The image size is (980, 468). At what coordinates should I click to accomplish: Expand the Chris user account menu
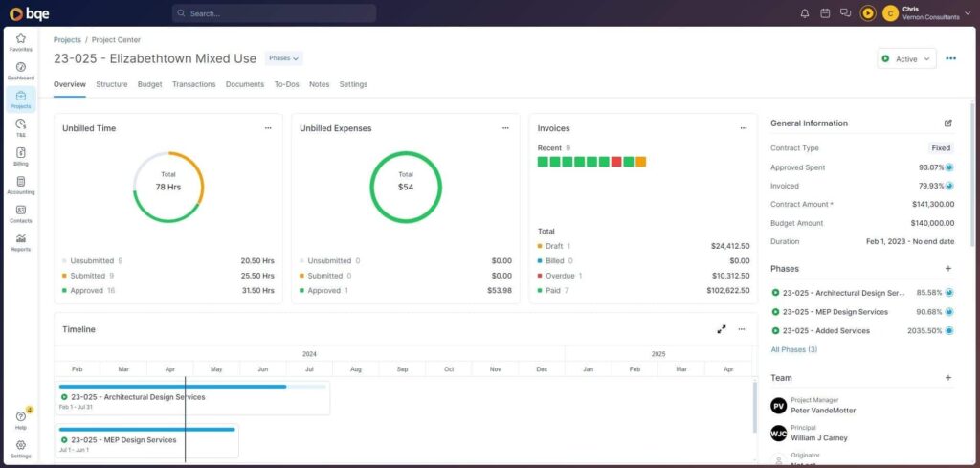[x=968, y=13]
